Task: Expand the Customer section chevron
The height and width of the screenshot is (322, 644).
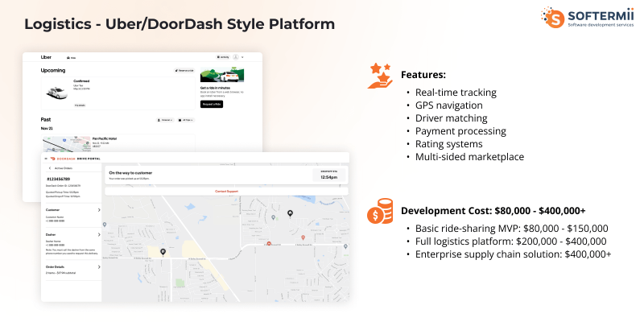Action: (x=99, y=210)
